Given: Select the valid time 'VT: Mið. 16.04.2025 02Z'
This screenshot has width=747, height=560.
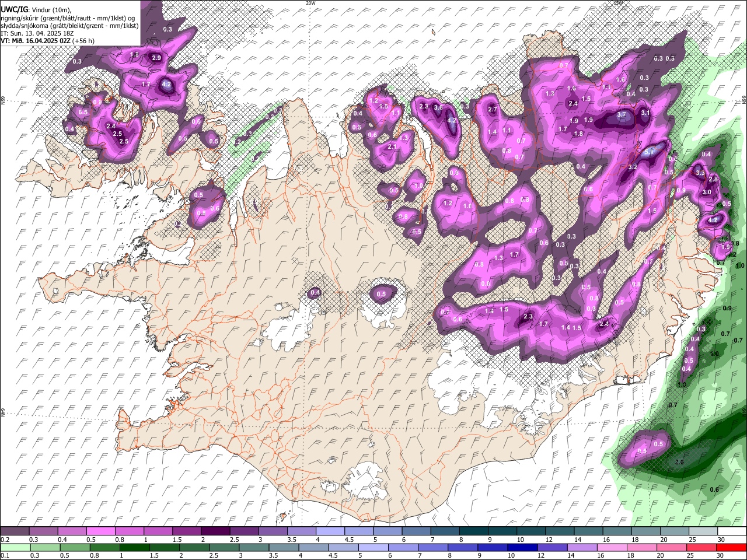Looking at the screenshot, I should (x=36, y=41).
